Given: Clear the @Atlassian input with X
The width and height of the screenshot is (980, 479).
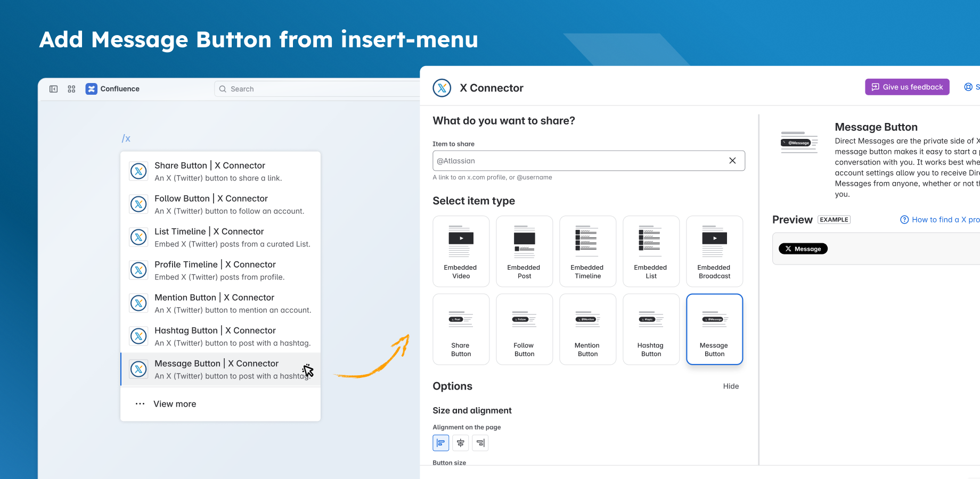Looking at the screenshot, I should point(732,161).
